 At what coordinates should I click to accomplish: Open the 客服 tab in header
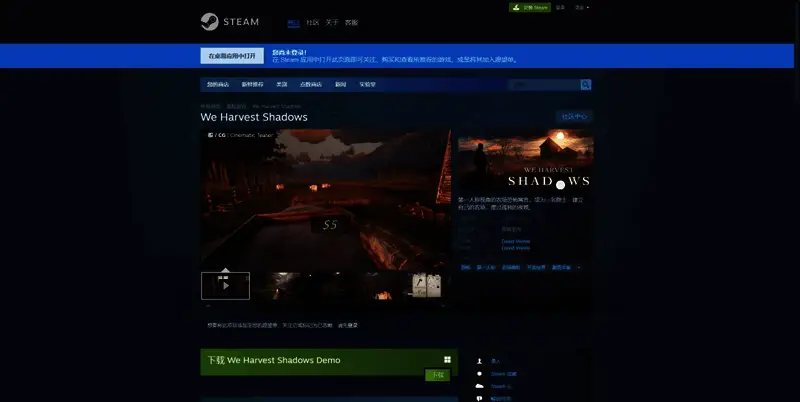click(x=351, y=22)
